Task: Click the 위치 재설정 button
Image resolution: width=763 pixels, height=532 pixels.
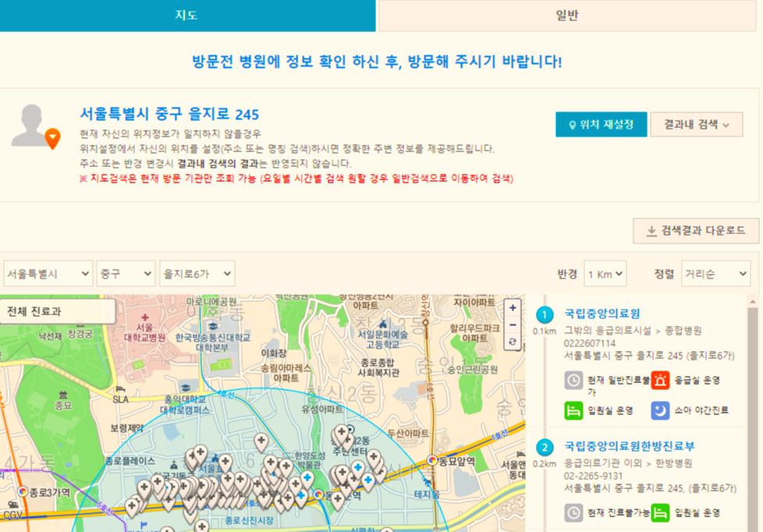Action: [x=602, y=125]
